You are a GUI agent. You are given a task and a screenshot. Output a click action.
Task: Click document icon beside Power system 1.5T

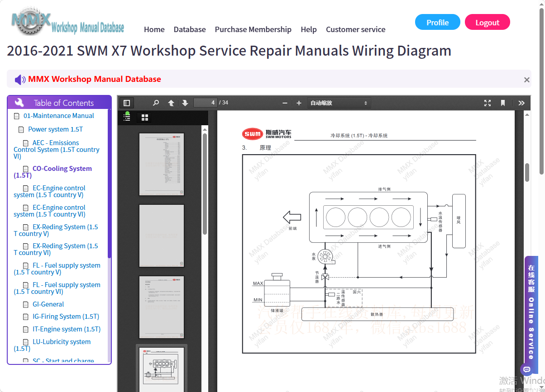coord(21,130)
